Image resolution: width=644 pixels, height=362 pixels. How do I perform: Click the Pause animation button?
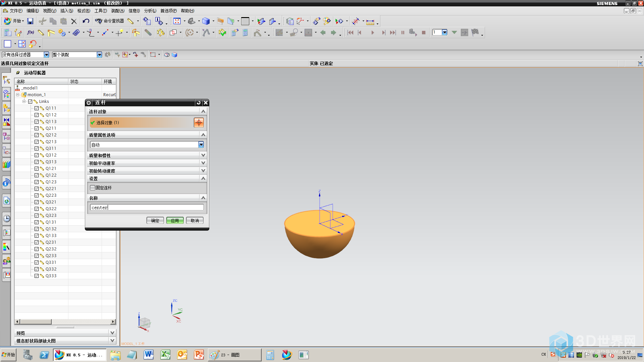point(403,33)
